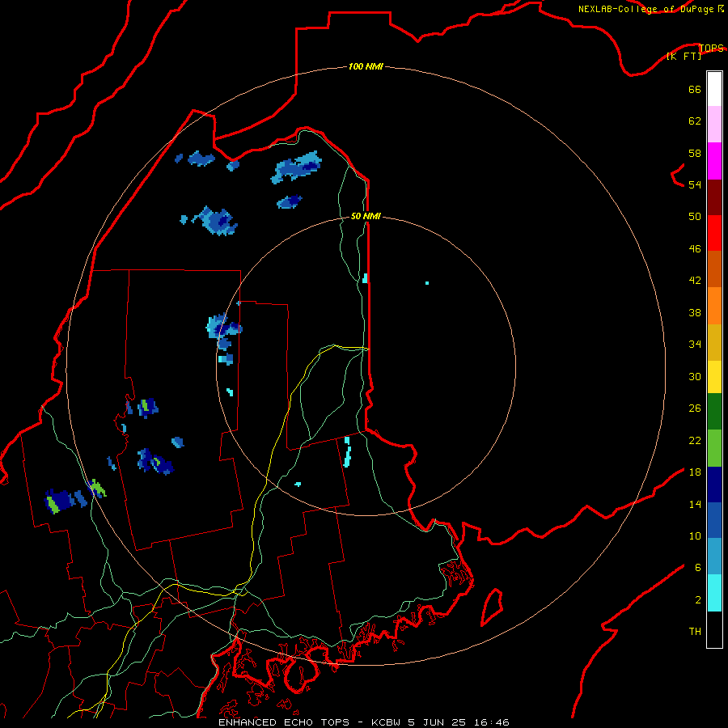Select the gold 34 legend color block
The height and width of the screenshot is (728, 728).
pos(714,343)
